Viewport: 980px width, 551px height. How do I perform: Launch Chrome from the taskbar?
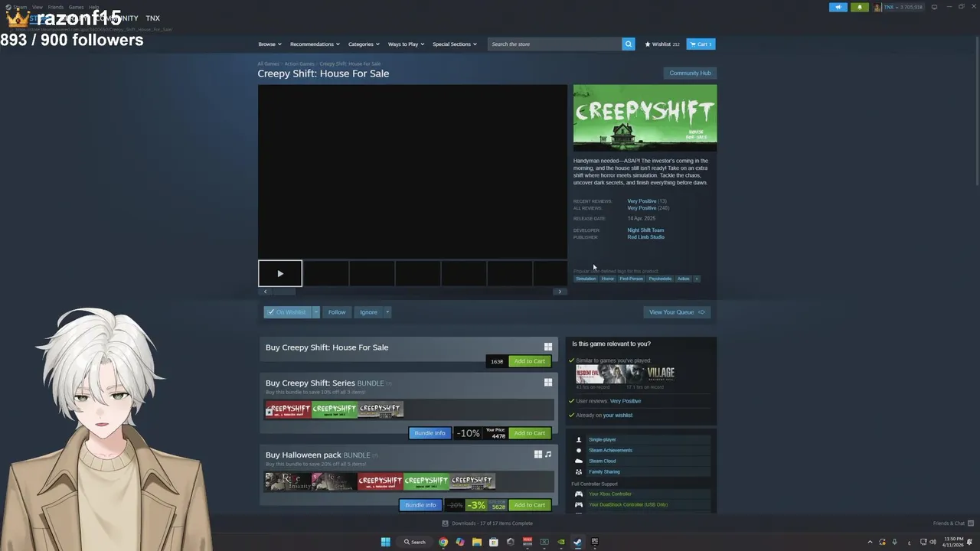443,542
